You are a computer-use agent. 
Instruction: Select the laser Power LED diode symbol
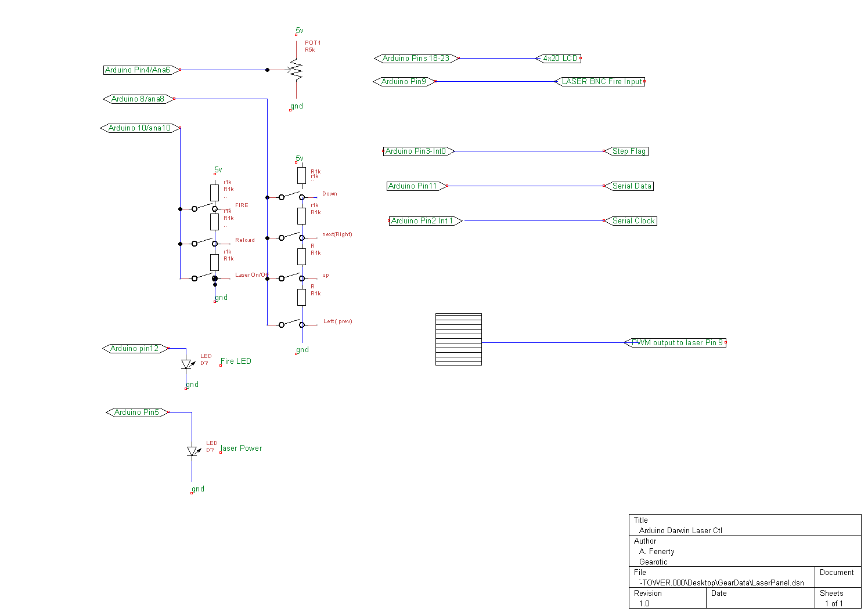192,451
